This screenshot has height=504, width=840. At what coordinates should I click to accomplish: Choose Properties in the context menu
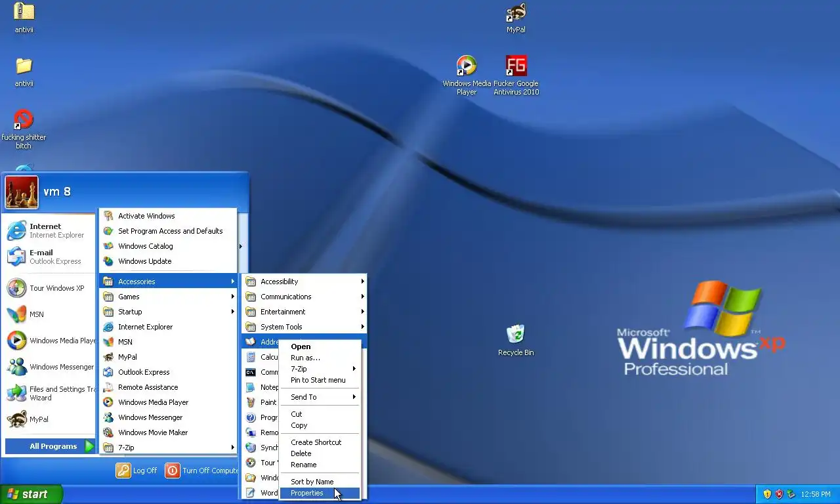tap(320, 493)
